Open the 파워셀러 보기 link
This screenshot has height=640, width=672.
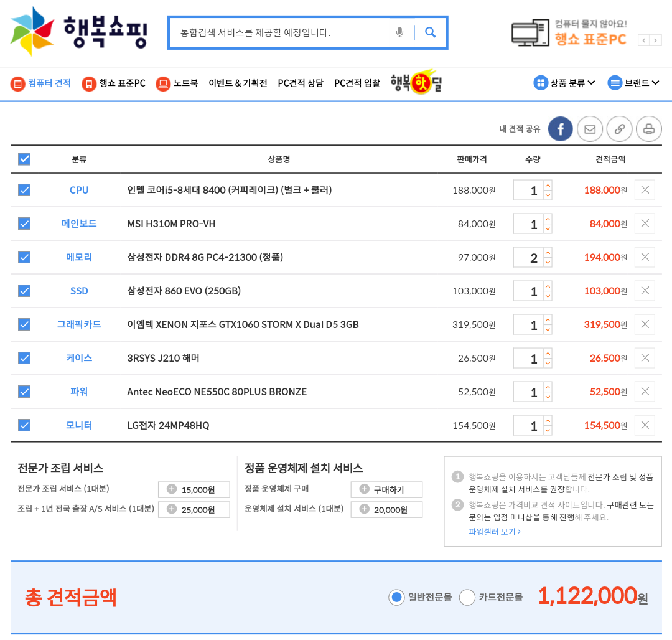pos(495,532)
